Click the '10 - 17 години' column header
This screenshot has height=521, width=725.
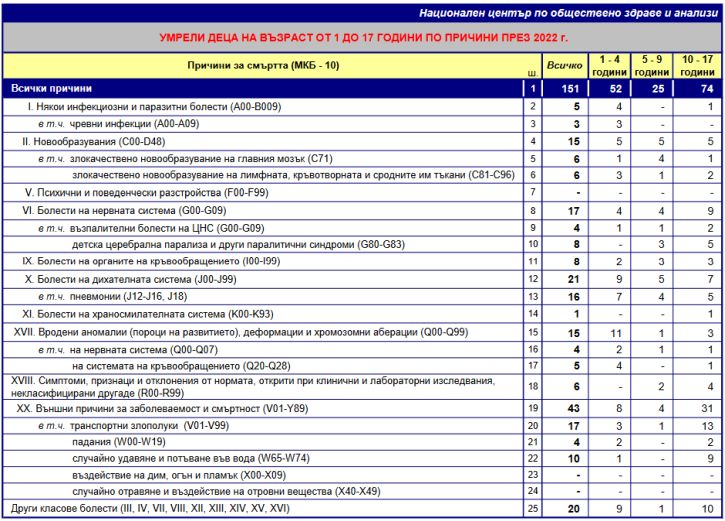(x=697, y=66)
